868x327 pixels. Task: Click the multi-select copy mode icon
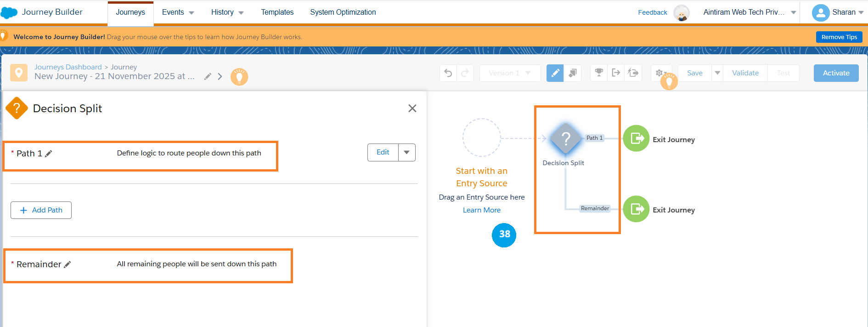pos(572,73)
